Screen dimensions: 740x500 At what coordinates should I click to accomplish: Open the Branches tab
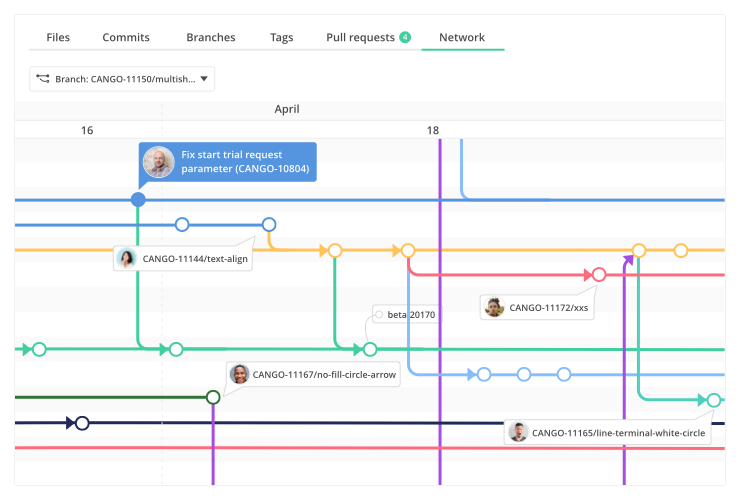(x=211, y=38)
